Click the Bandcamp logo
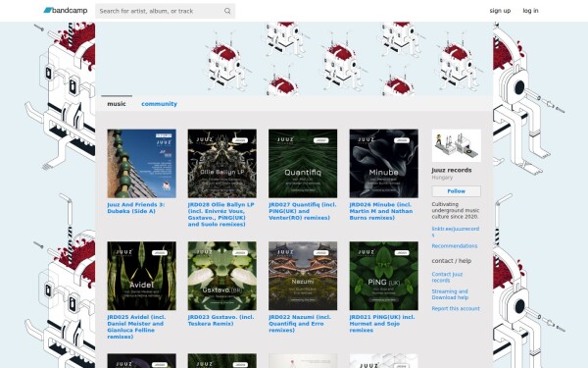 coord(66,11)
